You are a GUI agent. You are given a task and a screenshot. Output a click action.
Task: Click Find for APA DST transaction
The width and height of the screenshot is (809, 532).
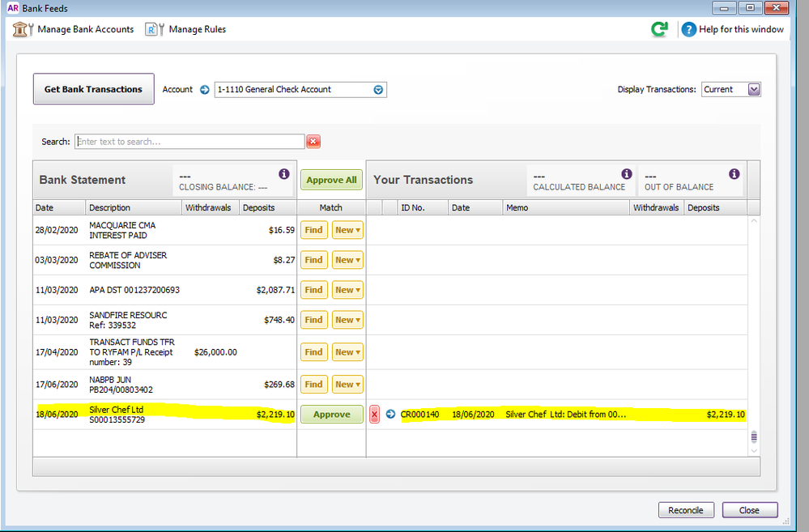tap(313, 290)
